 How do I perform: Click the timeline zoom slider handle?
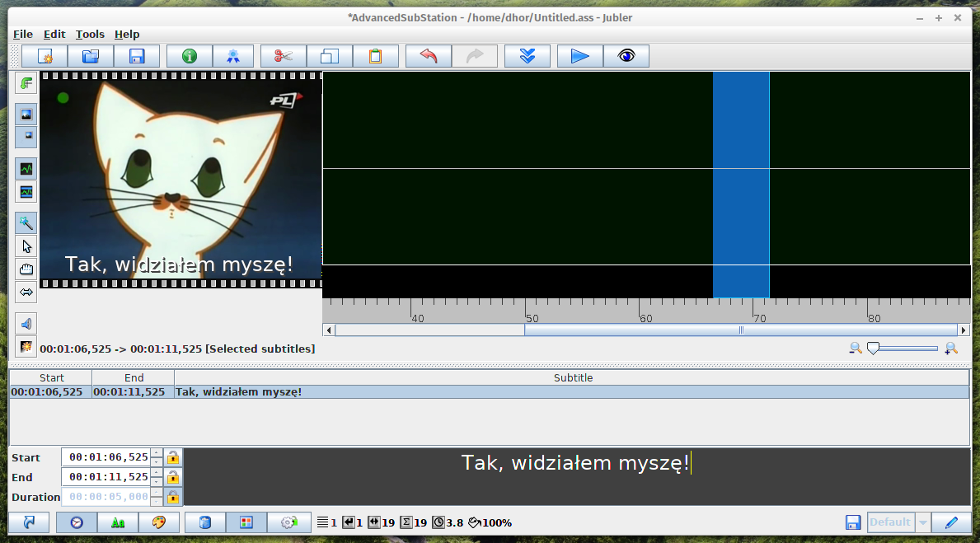point(873,348)
